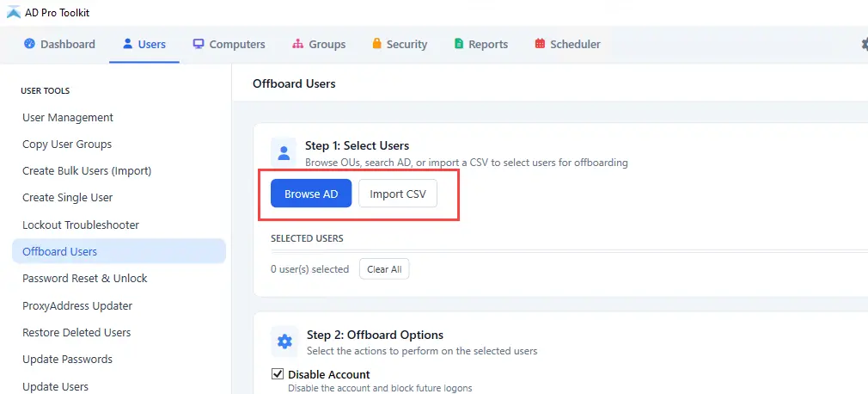Click the Step 2 gear icon

[x=284, y=342]
